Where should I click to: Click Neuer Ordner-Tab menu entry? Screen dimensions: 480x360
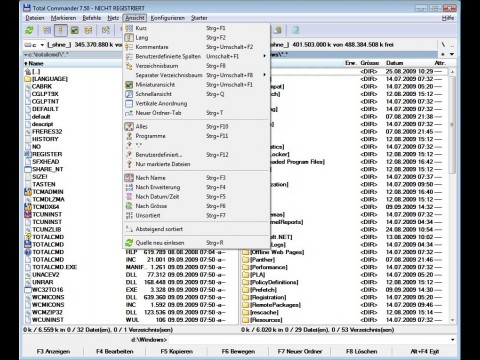[196, 113]
